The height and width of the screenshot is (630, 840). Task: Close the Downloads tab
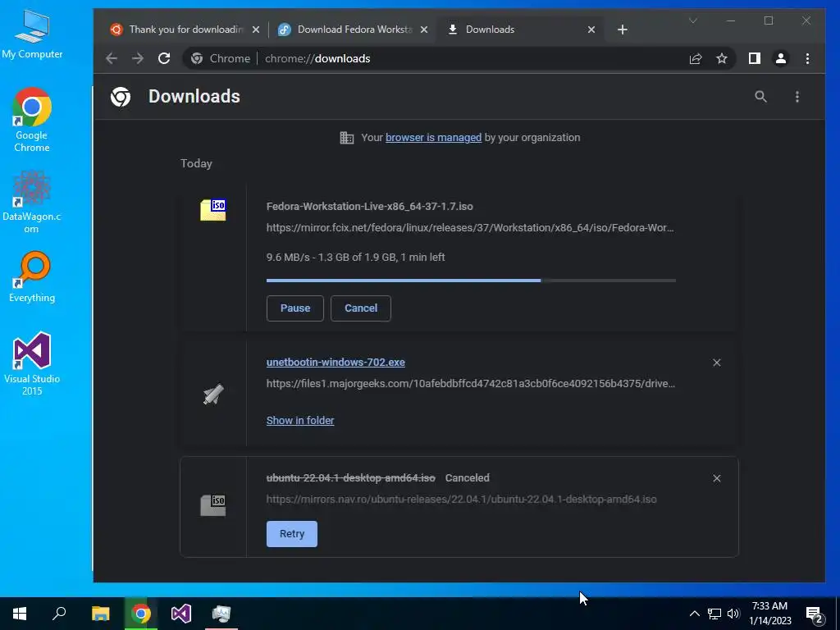pyautogui.click(x=591, y=30)
